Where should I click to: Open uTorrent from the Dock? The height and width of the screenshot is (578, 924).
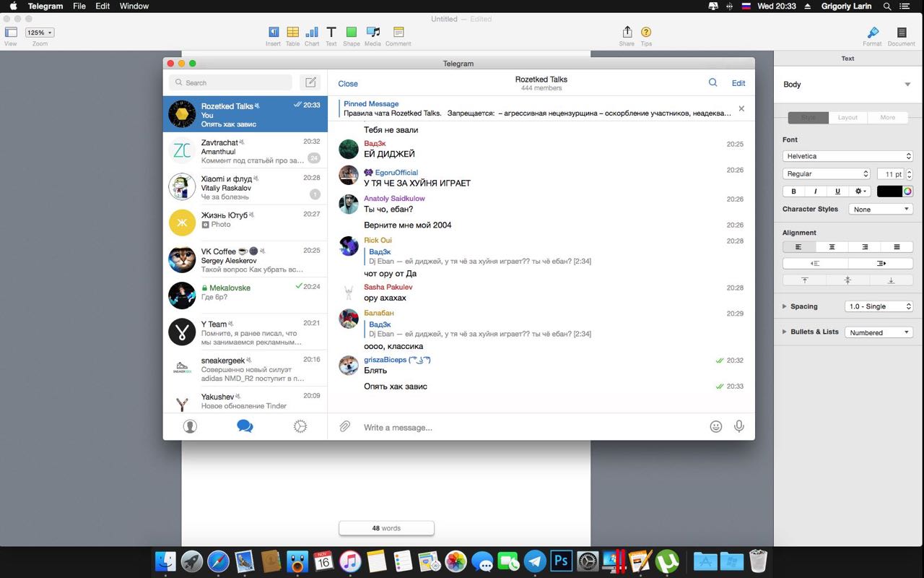[668, 561]
